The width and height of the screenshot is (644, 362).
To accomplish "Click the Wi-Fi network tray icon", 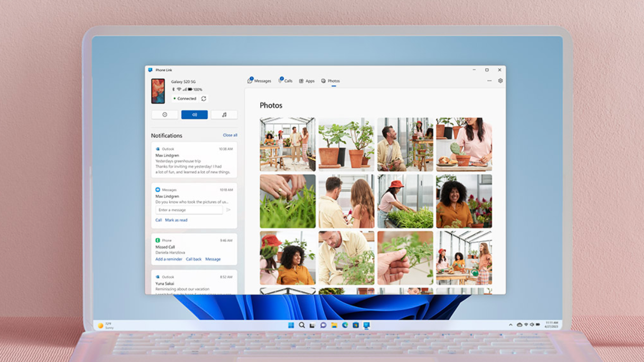I will [x=526, y=325].
